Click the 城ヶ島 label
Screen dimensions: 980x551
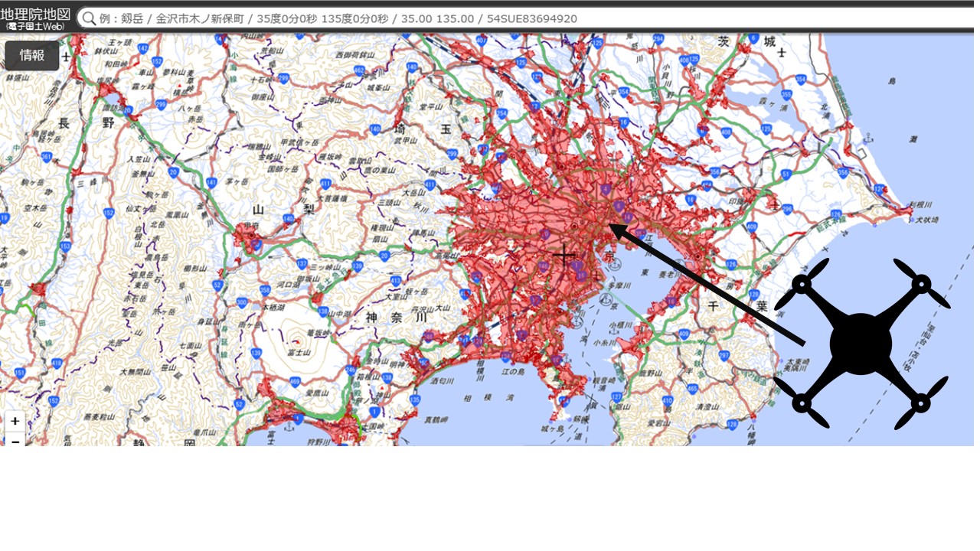pos(553,429)
